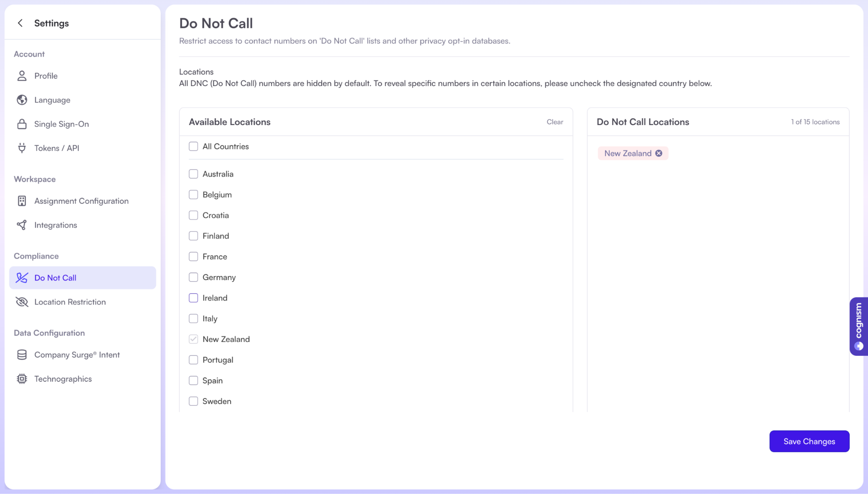This screenshot has width=868, height=494.
Task: Go to Company Surge Intent page
Action: pos(77,355)
